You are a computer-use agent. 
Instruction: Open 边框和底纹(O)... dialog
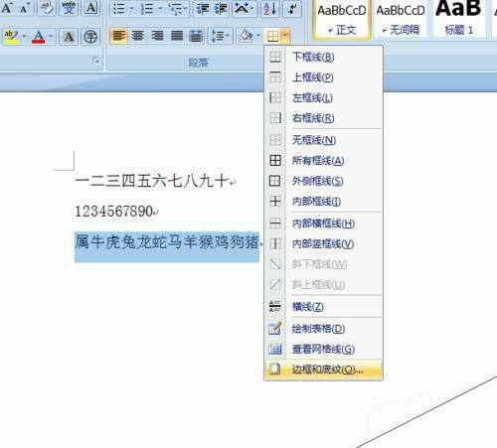click(323, 370)
